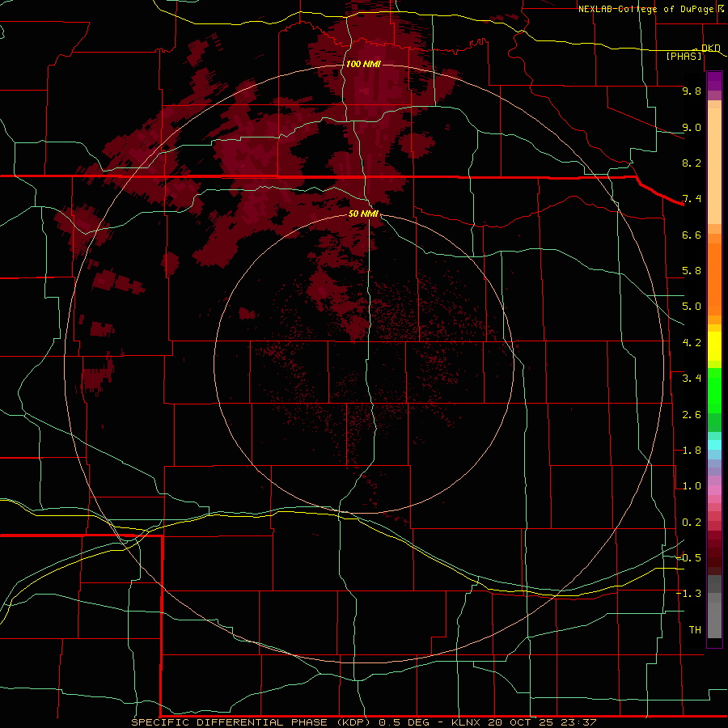Click the 5.0 scale value
The width and height of the screenshot is (728, 728).
tap(692, 307)
